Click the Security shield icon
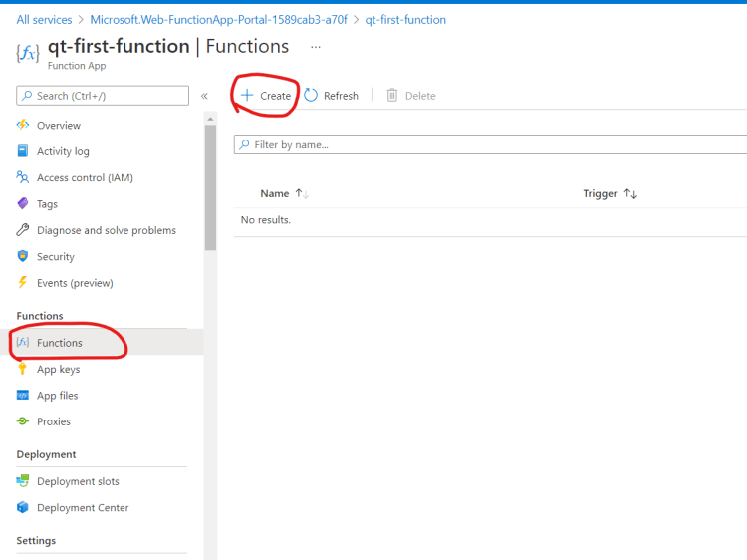The height and width of the screenshot is (560, 747). point(22,256)
